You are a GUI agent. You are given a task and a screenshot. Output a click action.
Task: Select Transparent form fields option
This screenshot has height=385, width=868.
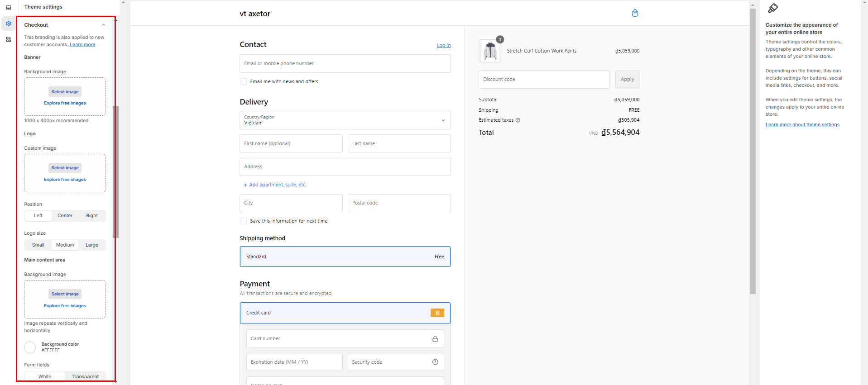(x=85, y=376)
